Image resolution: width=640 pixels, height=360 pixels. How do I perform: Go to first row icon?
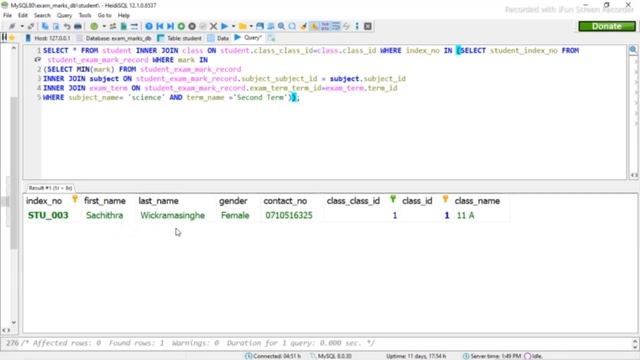(160, 26)
